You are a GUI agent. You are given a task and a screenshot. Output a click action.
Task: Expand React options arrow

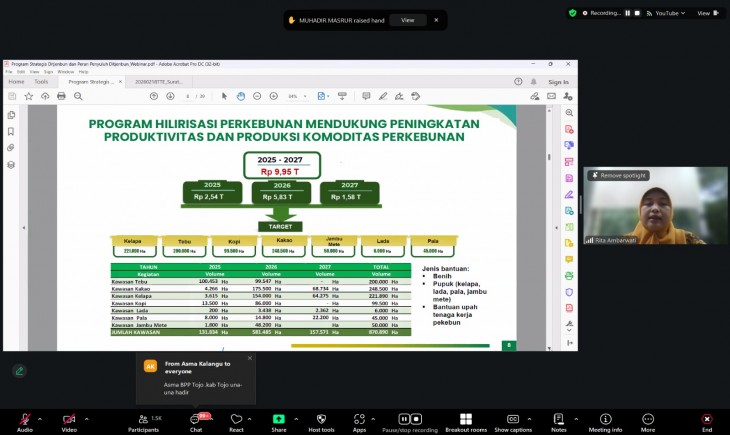[x=250, y=419]
